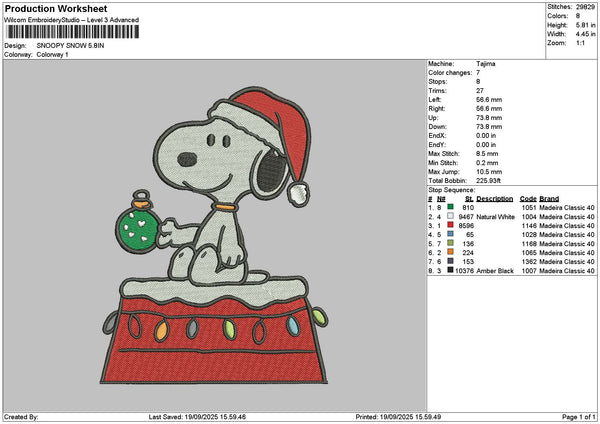The height and width of the screenshot is (424, 600).
Task: Click the Colors value 8
Action: pyautogui.click(x=578, y=16)
